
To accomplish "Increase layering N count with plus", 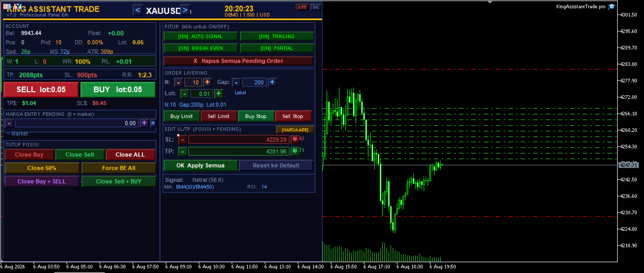I will pyautogui.click(x=207, y=82).
